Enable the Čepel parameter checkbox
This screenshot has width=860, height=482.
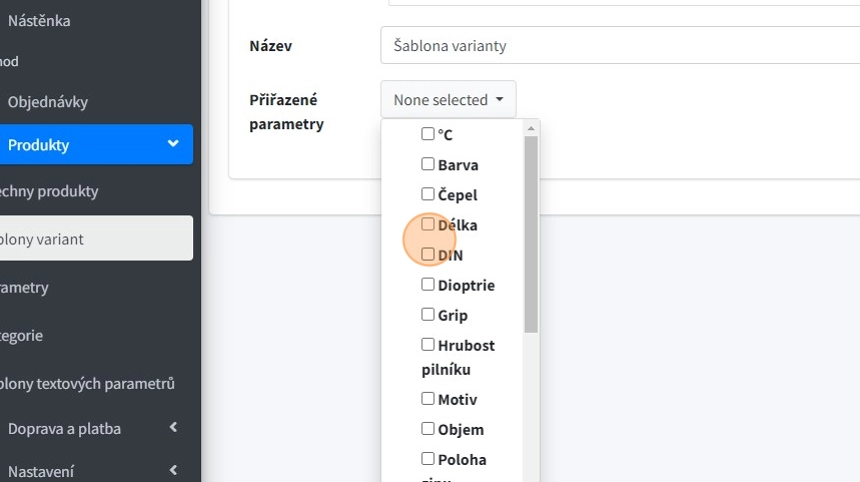[428, 194]
